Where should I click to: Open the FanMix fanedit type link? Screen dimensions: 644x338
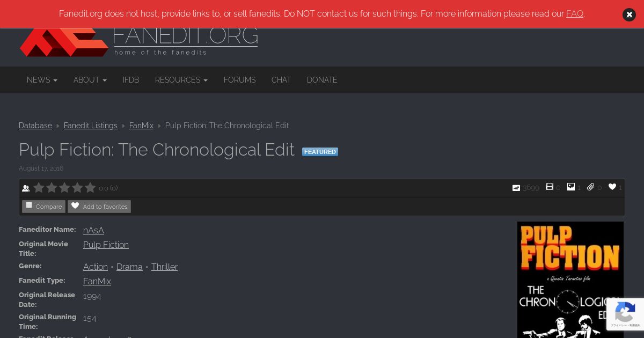click(x=97, y=281)
